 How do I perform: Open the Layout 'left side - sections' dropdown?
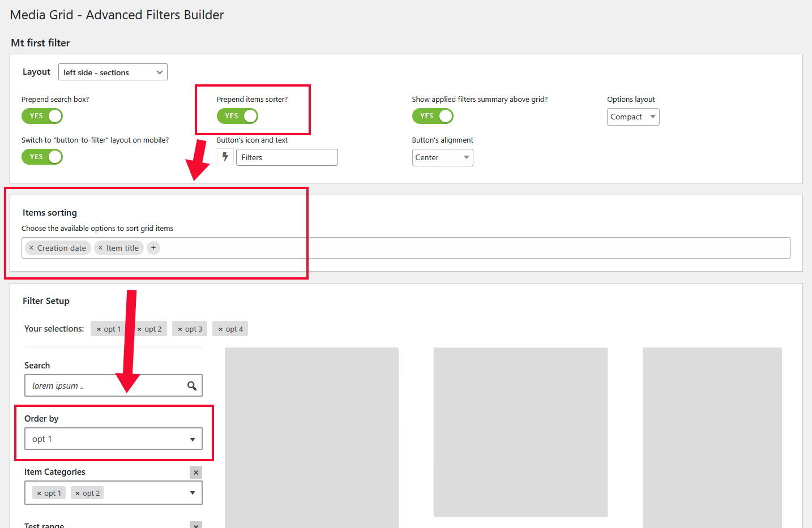tap(113, 72)
